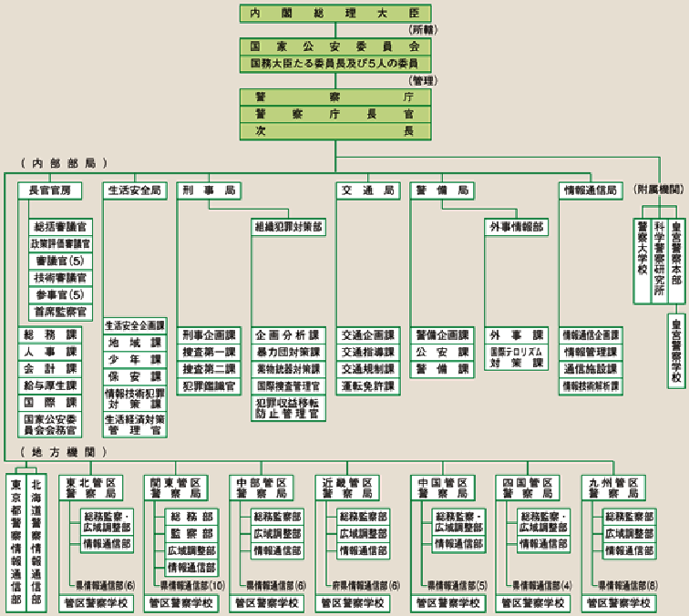Select 捜査第二課 box

[209, 369]
